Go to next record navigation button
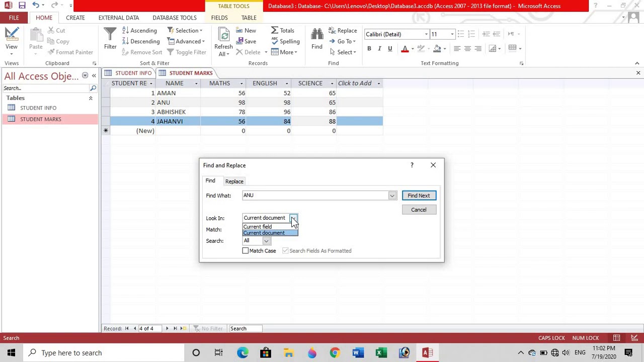 coord(167,328)
